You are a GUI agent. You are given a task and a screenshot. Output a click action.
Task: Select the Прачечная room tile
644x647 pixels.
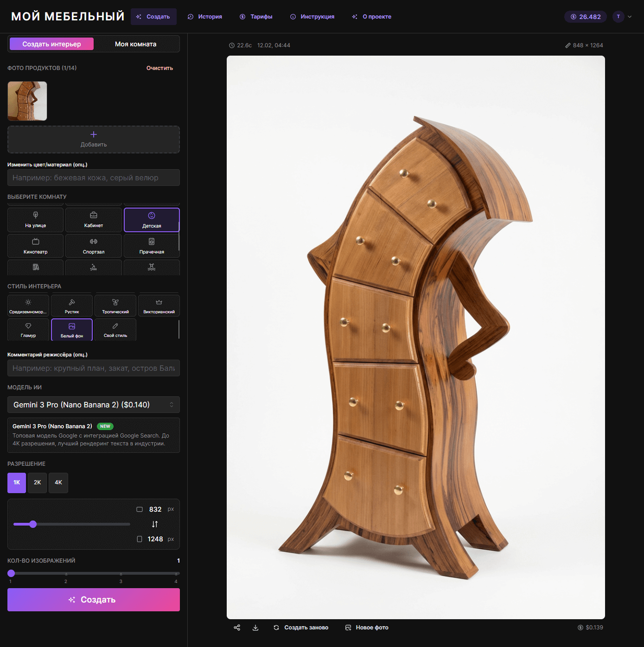152,246
